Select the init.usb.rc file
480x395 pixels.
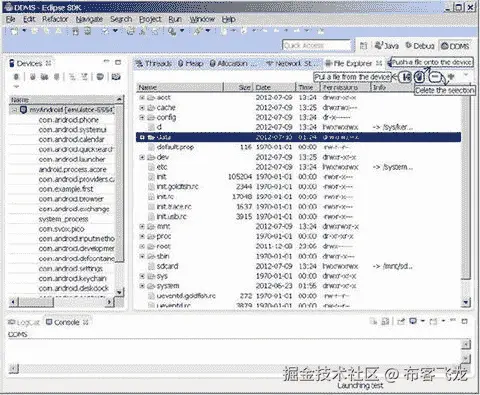point(171,217)
